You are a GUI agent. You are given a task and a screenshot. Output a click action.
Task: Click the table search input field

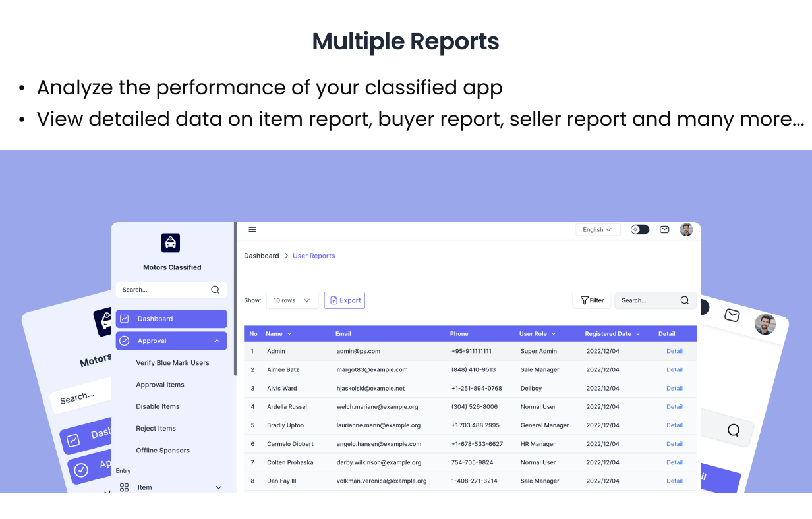coord(646,300)
